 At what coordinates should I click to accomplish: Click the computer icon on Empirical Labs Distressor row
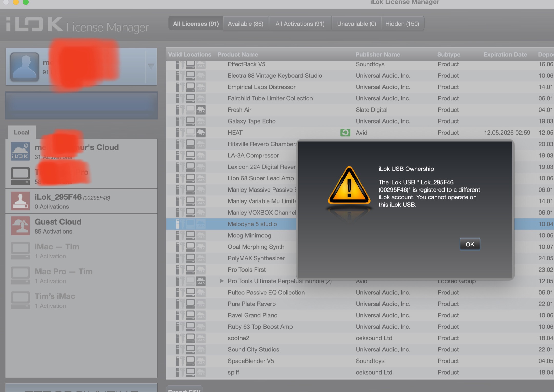pos(190,87)
